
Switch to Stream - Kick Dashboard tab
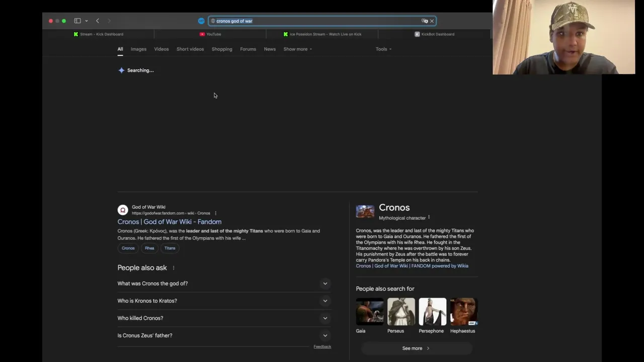click(99, 34)
